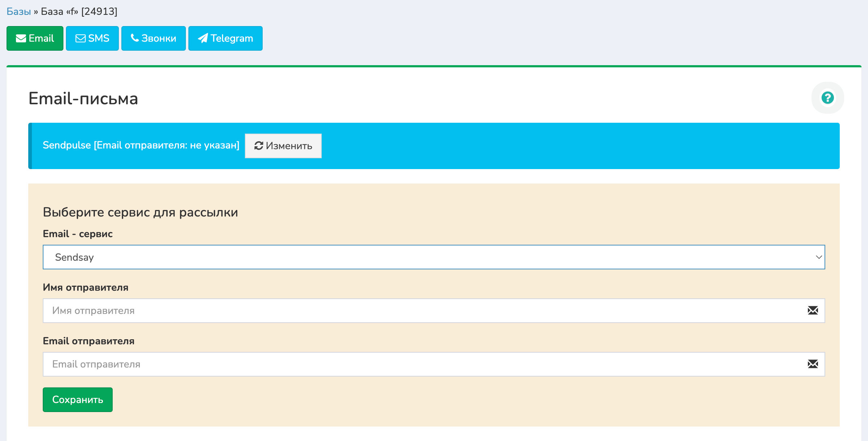The height and width of the screenshot is (441, 868).
Task: Click the green Сохранить button
Action: tap(78, 399)
